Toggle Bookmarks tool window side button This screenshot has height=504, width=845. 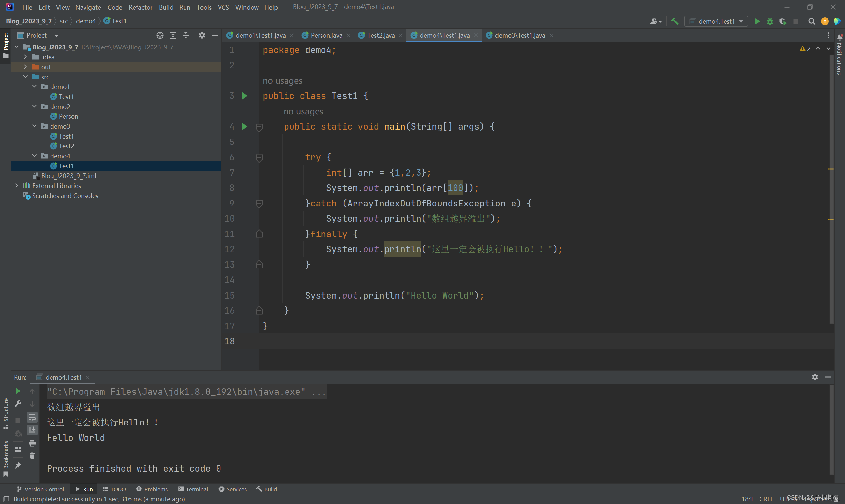(5, 458)
